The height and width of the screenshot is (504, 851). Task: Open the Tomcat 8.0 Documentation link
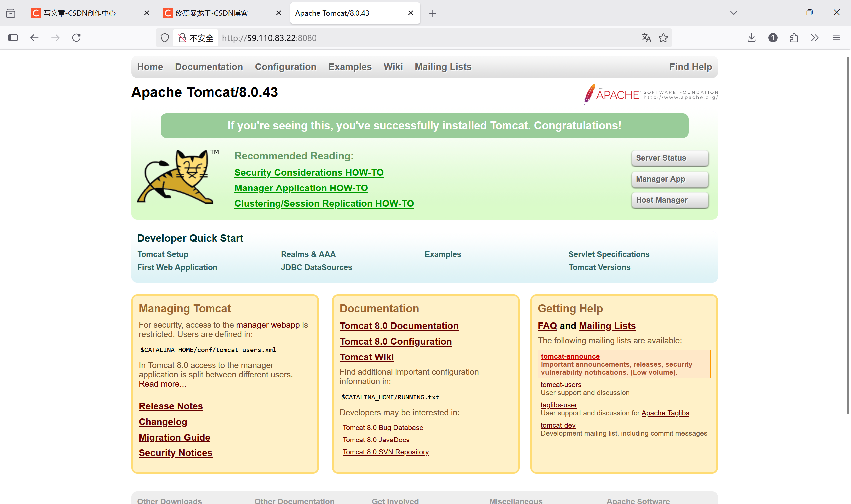(399, 326)
